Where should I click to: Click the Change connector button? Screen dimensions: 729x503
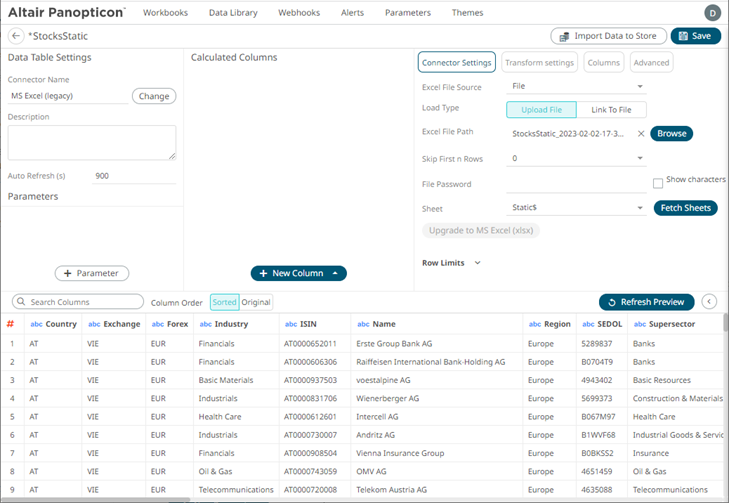(x=154, y=96)
